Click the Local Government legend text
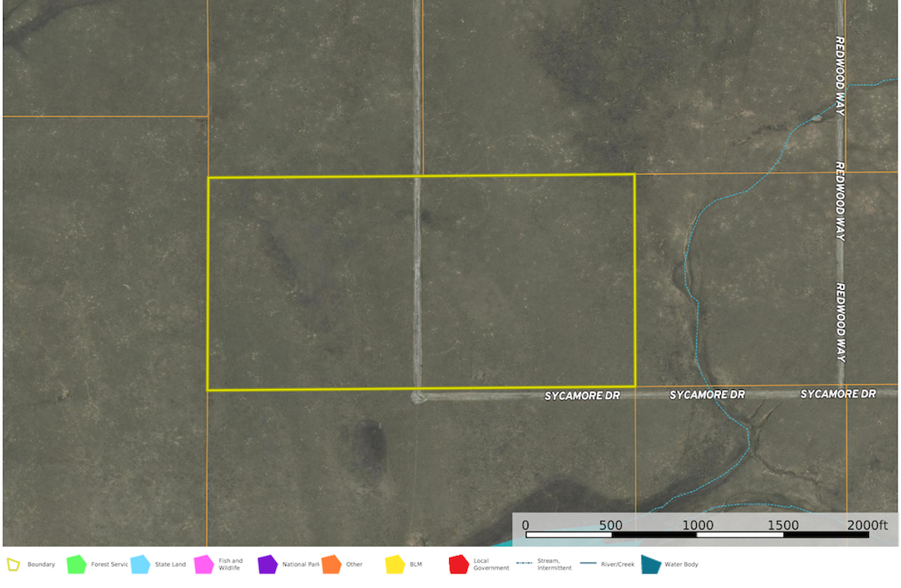Viewport: 901px width, 588px height. pos(491,564)
